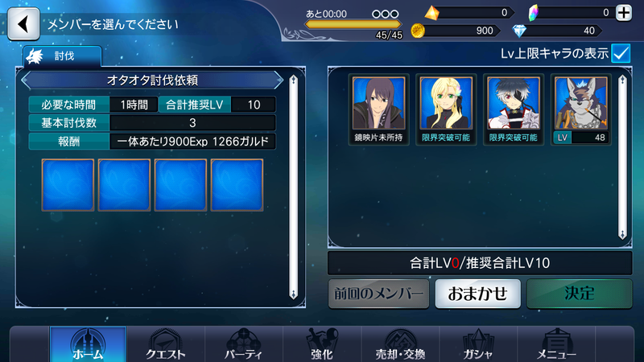
Task: Open the ガシャ gacha navigation icon
Action: pyautogui.click(x=478, y=345)
